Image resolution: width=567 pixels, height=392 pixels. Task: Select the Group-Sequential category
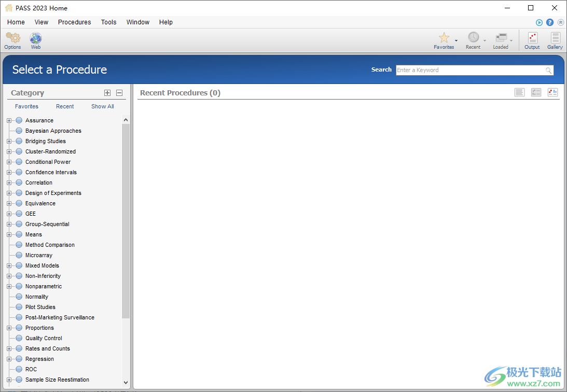(47, 224)
